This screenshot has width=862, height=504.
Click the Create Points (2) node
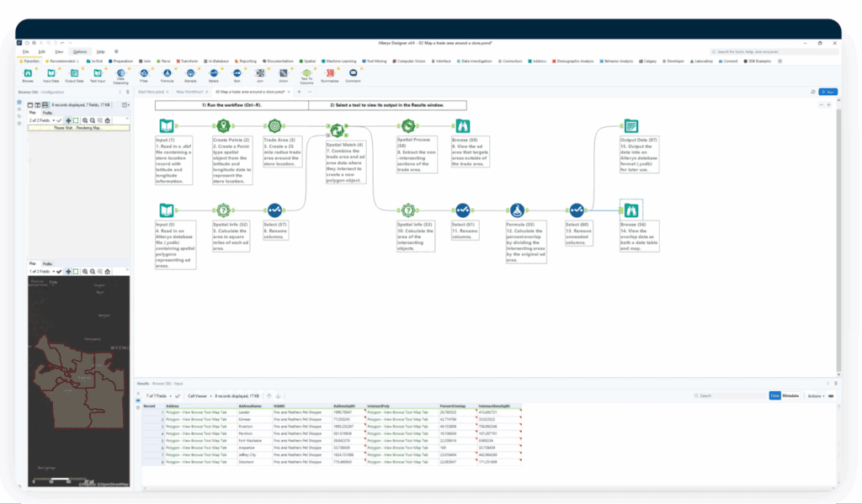pos(223,126)
